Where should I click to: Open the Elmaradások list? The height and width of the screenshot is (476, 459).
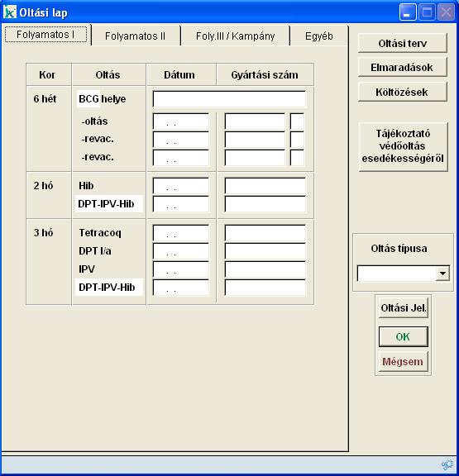click(x=403, y=67)
